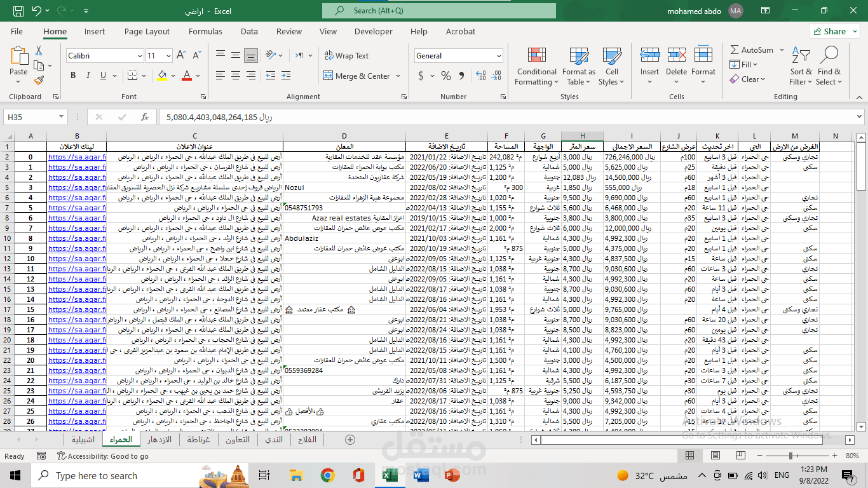Click the Format cells icon

coord(703,55)
